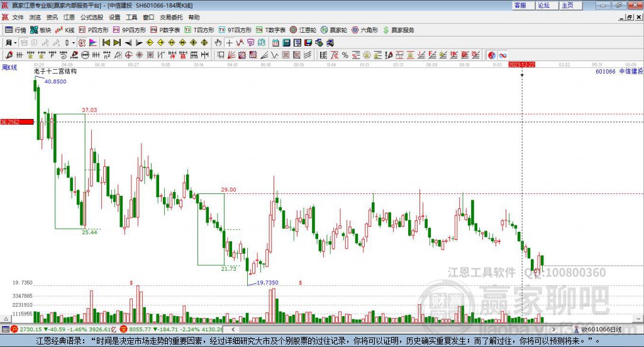Click the floppy disk save icon

(308, 43)
